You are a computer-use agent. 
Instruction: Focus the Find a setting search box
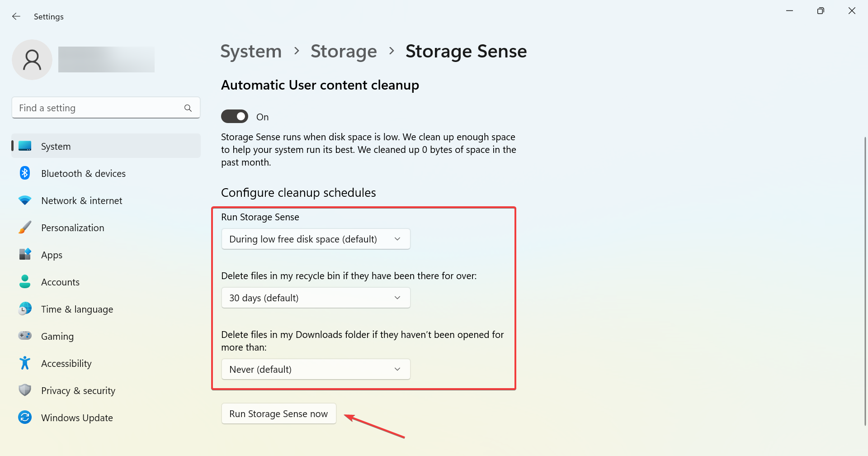99,108
